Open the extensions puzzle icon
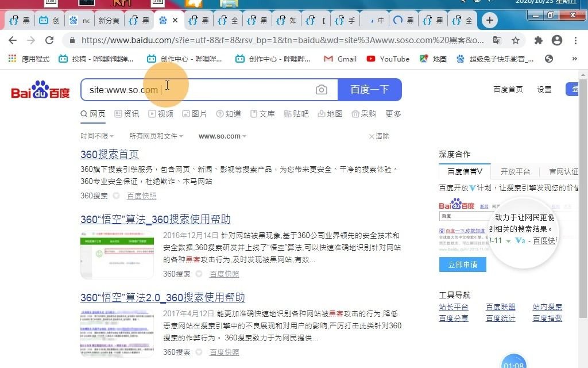 pos(538,41)
